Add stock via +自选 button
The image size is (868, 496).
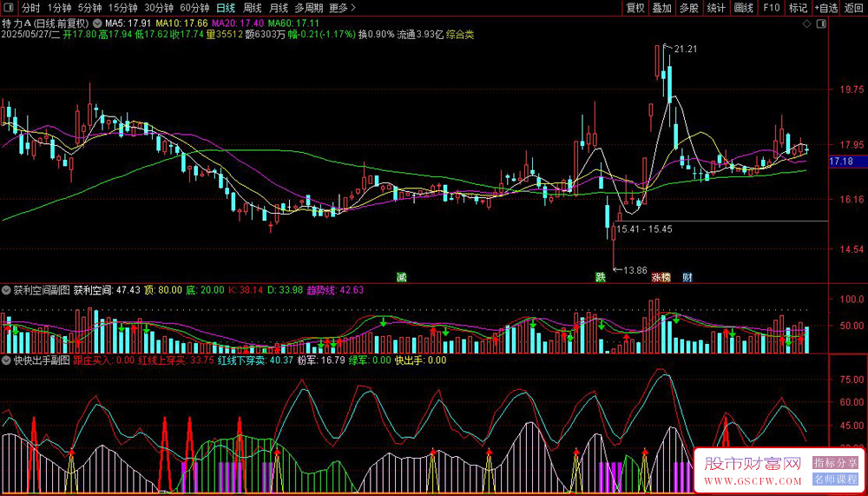[826, 9]
